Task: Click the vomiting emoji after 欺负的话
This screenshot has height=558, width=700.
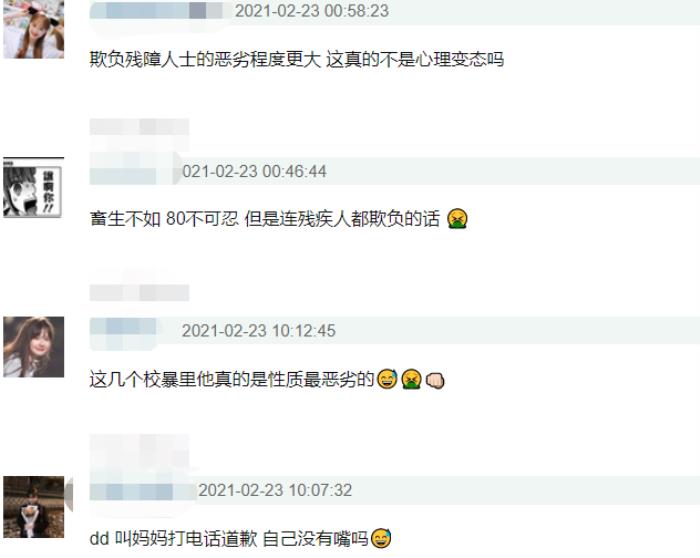Action: 458,219
